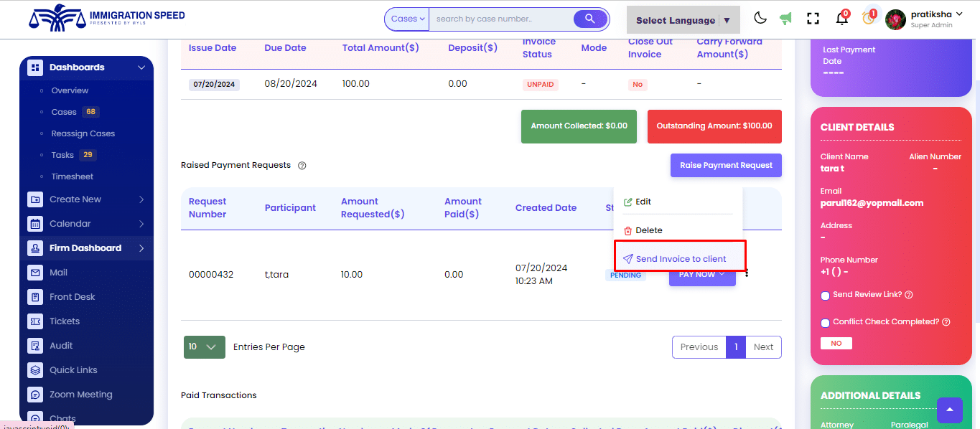
Task: Enter fullscreen mode via the header icon
Action: coord(813,19)
